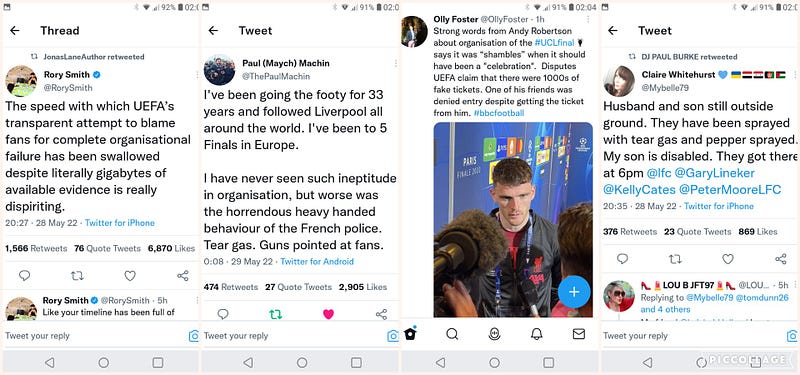Go to Home feed via house icon
800x375 pixels.
(x=410, y=333)
